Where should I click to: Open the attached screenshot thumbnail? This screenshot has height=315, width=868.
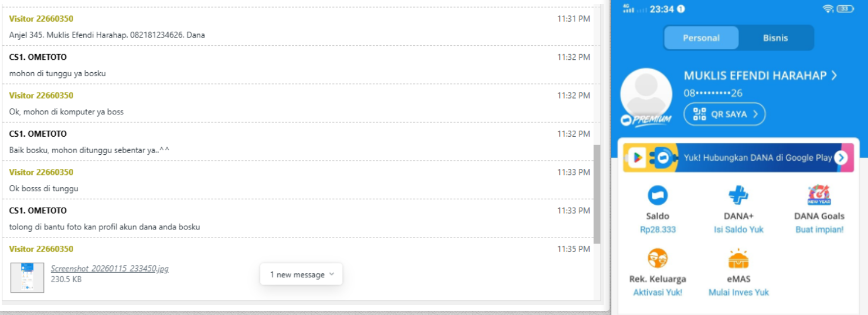27,277
